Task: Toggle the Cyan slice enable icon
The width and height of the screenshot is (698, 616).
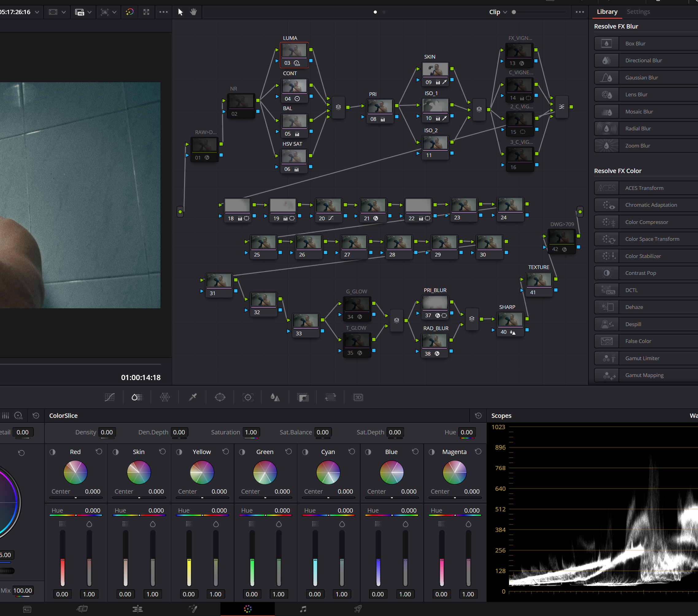Action: click(305, 452)
